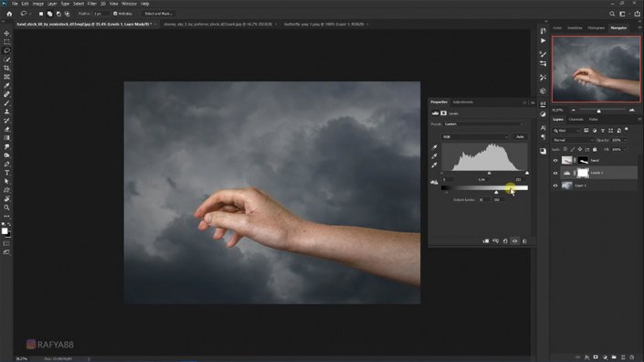Screen dimensions: 644x362
Task: Open the Levels Preset dropdown
Action: 484,124
